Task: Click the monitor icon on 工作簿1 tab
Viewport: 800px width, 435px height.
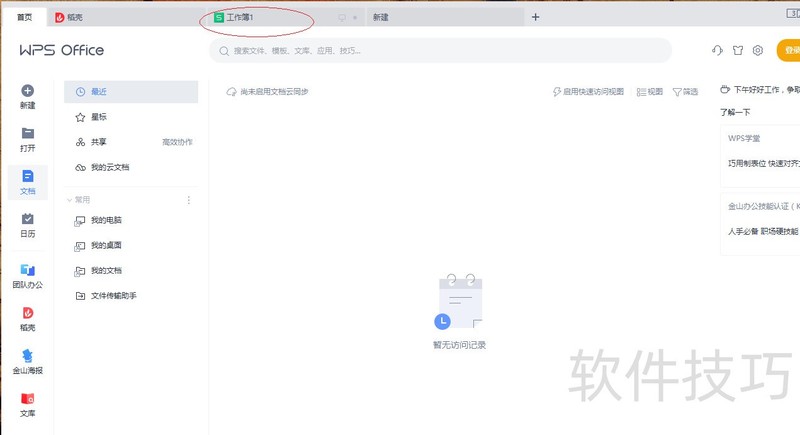Action: click(x=342, y=17)
